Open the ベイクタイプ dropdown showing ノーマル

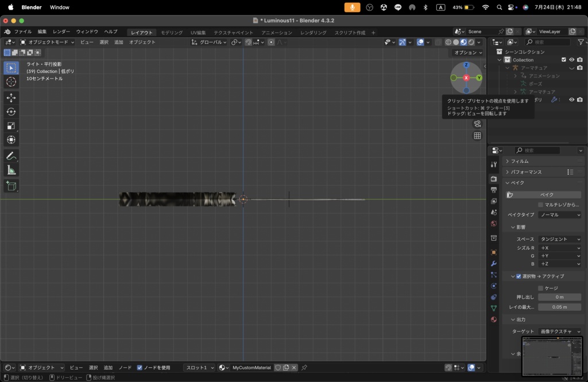tap(559, 215)
